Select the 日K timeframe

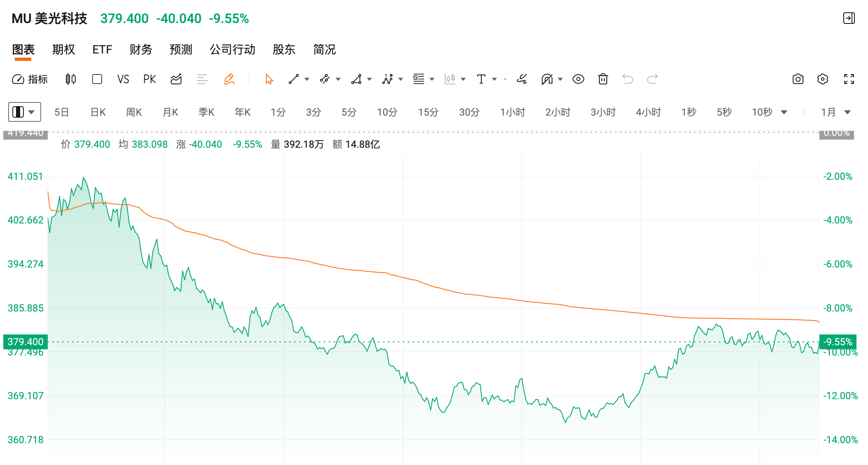tap(98, 112)
